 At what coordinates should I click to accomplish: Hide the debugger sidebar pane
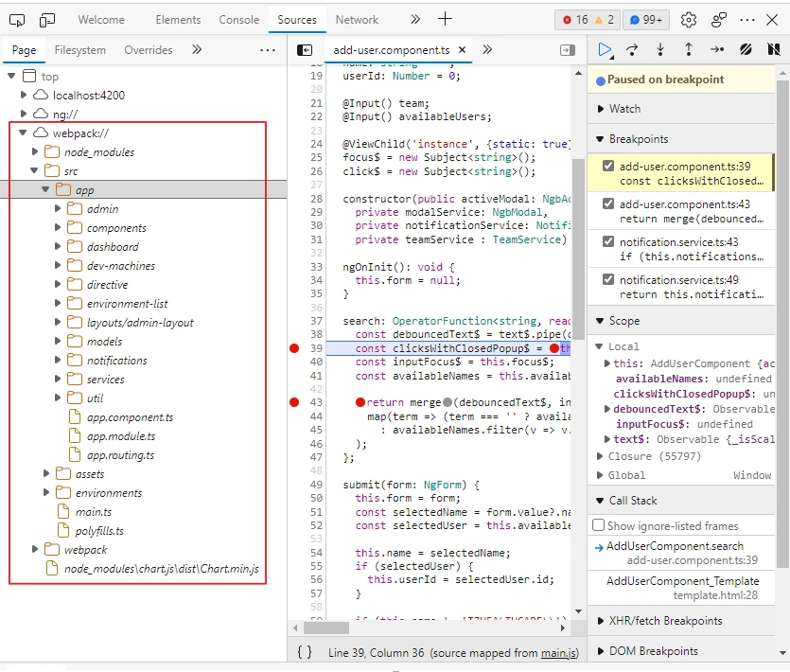[568, 50]
